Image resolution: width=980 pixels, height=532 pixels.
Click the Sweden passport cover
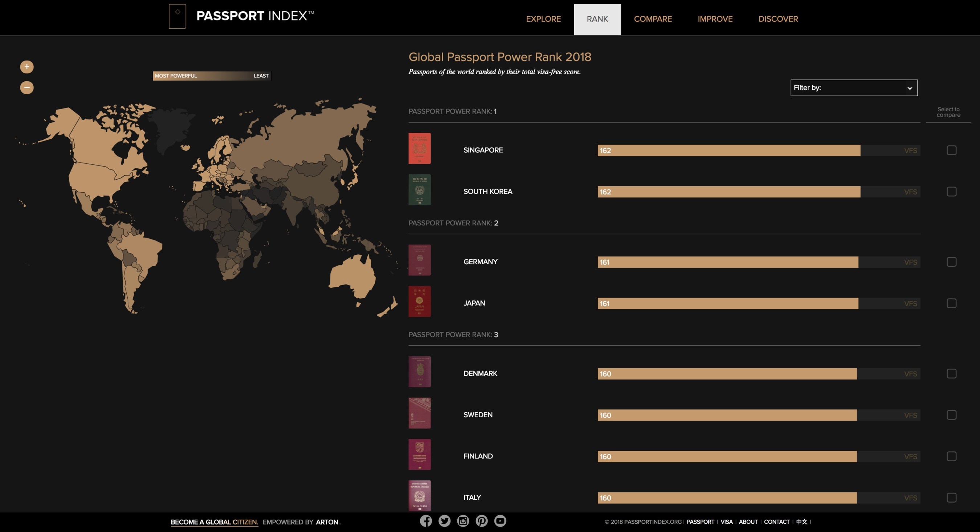[x=420, y=413]
